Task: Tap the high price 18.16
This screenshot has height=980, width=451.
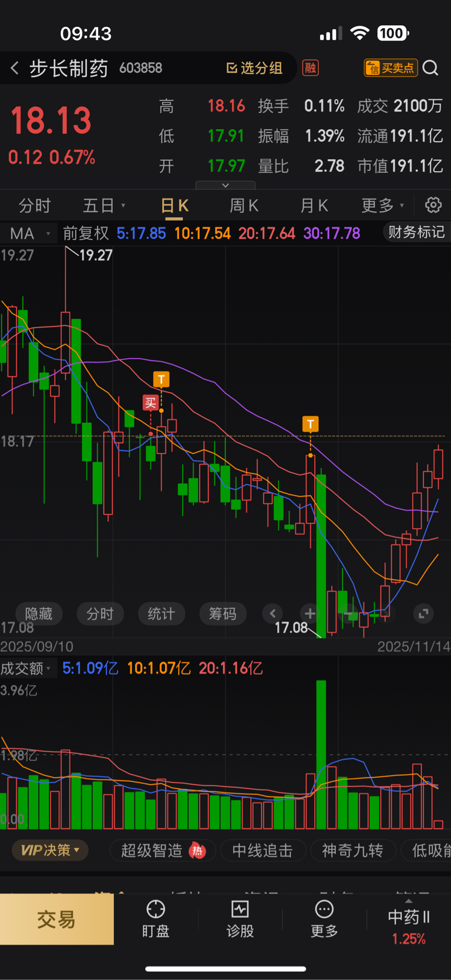Action: coord(226,106)
